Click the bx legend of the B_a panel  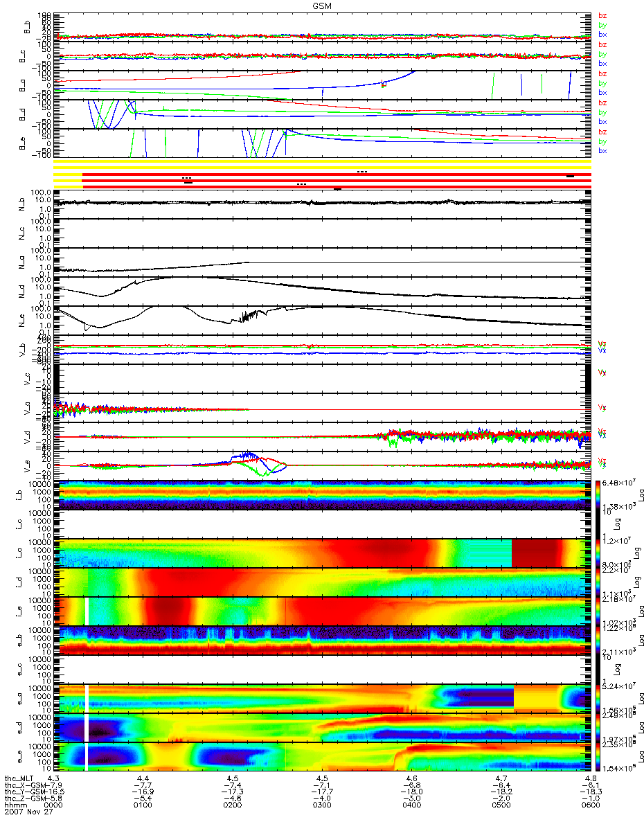[602, 92]
